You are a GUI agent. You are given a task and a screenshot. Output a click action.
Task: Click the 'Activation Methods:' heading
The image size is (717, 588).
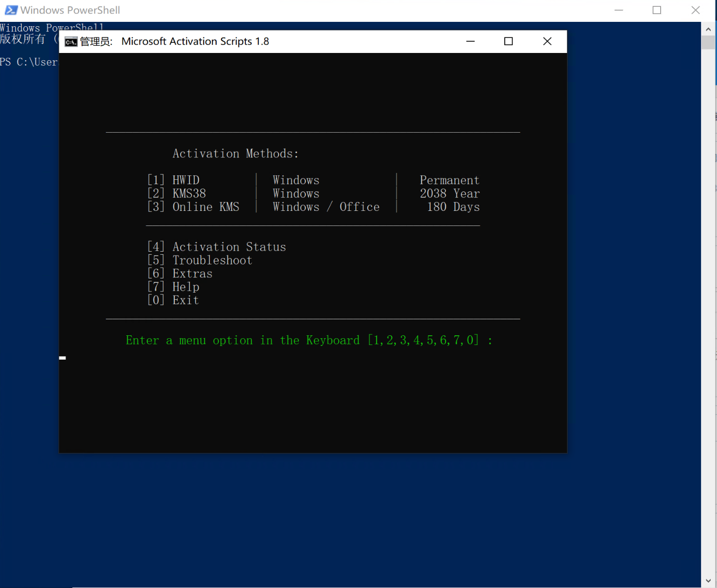click(x=236, y=154)
